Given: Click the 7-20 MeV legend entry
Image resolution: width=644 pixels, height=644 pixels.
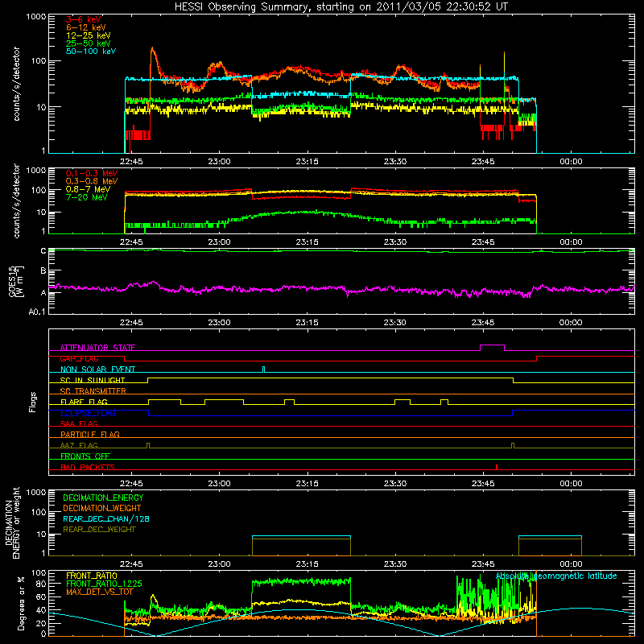Looking at the screenshot, I should coord(87,197).
